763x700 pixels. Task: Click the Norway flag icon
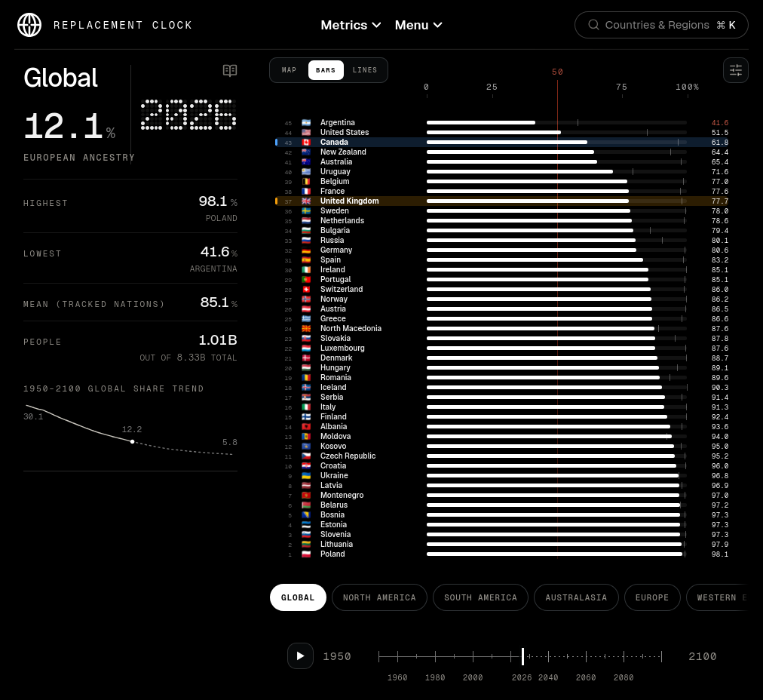point(306,299)
